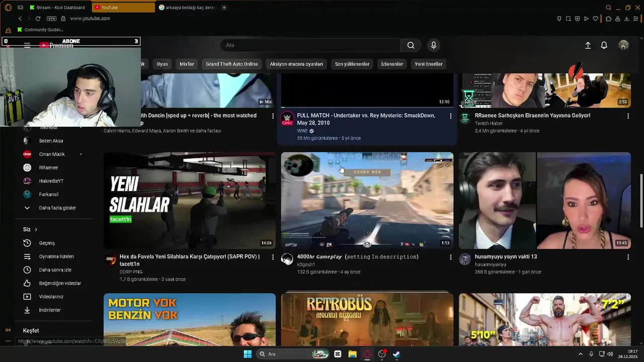Viewport: 644px width, 362px height.
Task: Open the YouTube account avatar menu
Action: [x=623, y=45]
